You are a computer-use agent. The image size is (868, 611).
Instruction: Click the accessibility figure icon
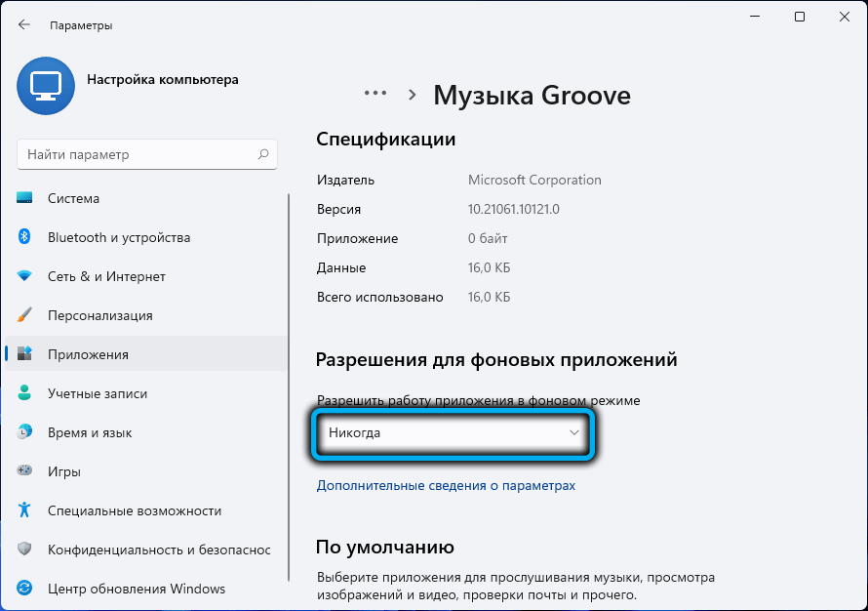(x=24, y=509)
